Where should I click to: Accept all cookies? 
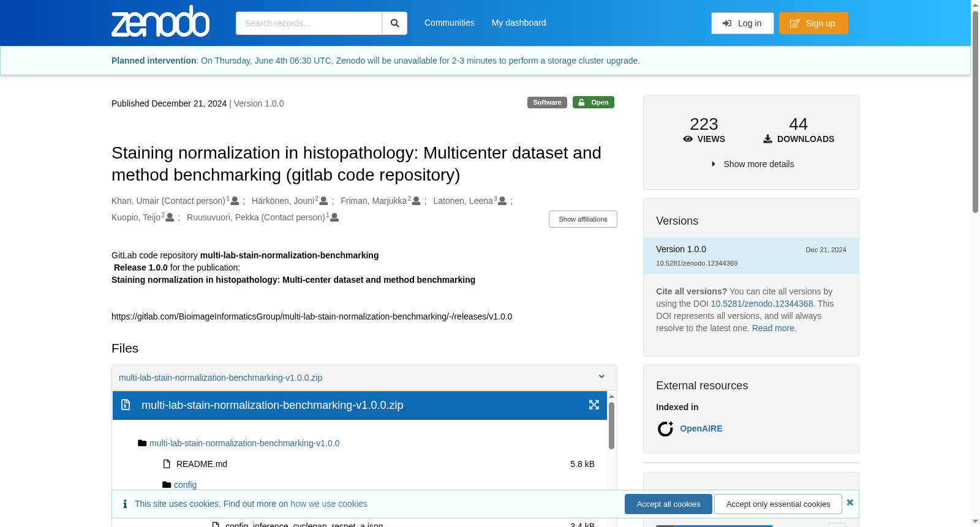pyautogui.click(x=668, y=504)
